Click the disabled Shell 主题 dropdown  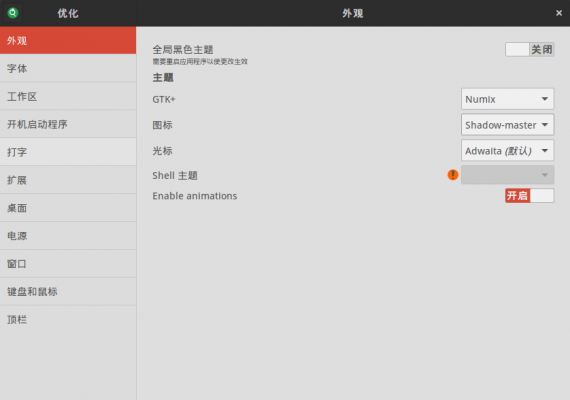click(x=507, y=175)
